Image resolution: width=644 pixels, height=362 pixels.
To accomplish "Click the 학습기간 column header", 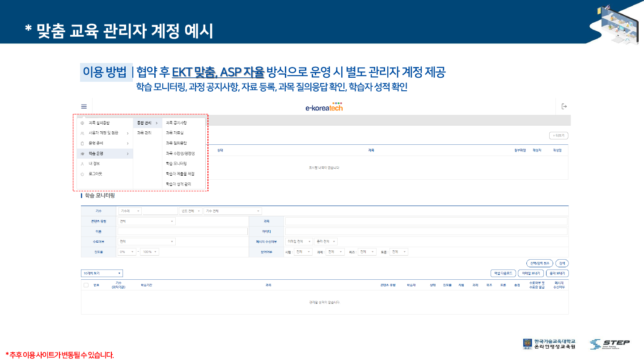I will click(x=146, y=285).
